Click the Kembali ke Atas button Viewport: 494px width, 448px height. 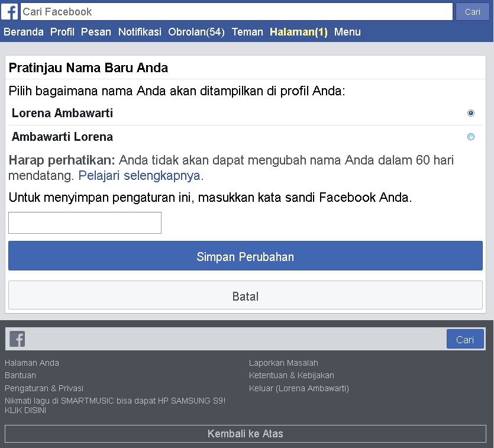(x=246, y=434)
